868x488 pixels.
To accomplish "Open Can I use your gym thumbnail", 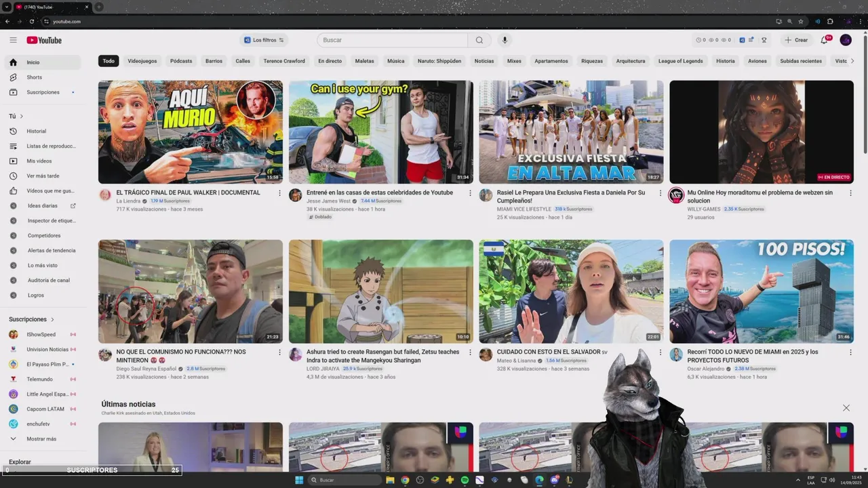I will click(x=381, y=132).
